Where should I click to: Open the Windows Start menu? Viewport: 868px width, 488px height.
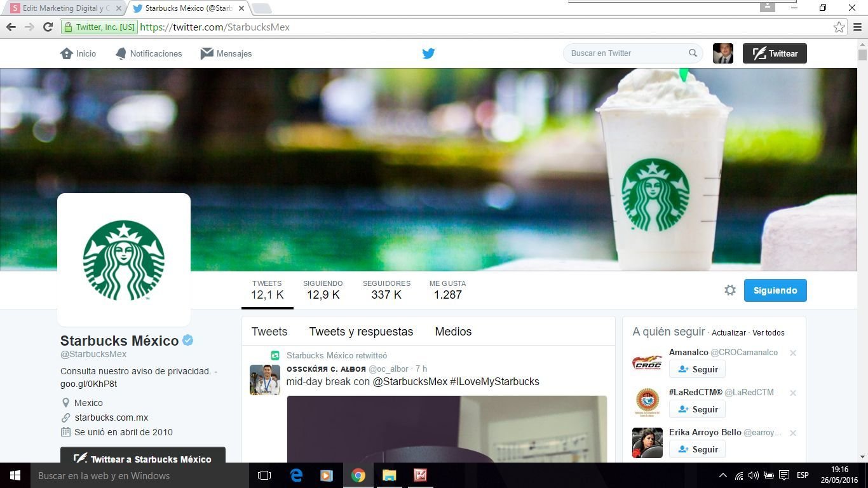pyautogui.click(x=15, y=475)
